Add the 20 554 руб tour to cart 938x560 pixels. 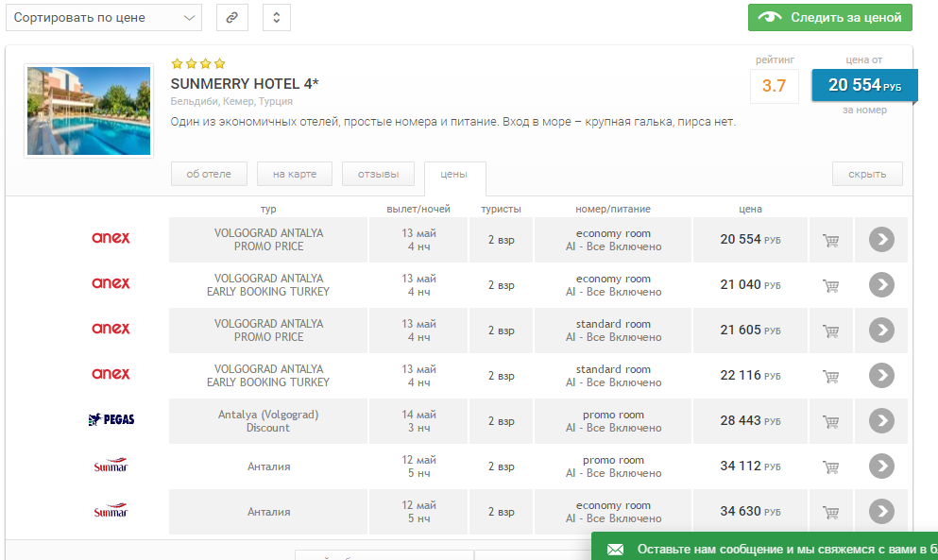(831, 240)
